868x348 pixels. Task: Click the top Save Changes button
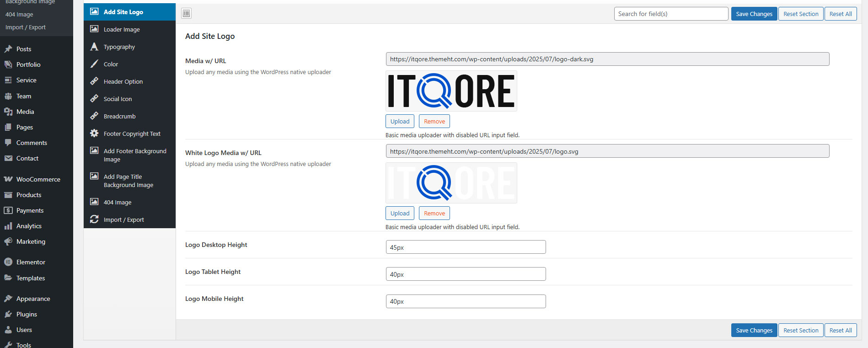(754, 14)
